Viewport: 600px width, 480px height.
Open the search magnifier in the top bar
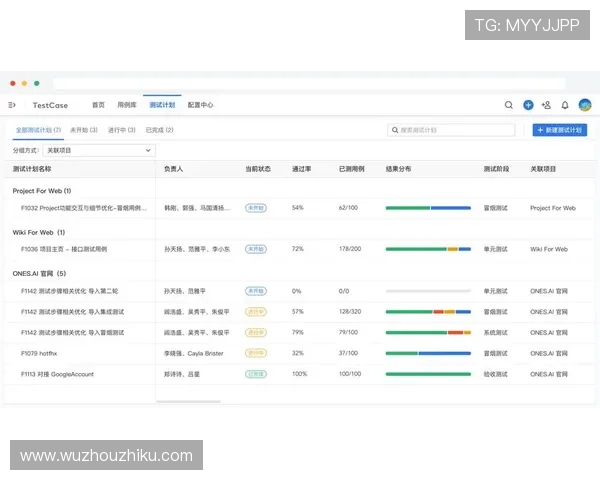click(509, 105)
